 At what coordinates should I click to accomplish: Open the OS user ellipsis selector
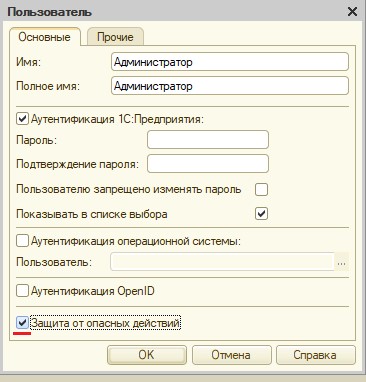(x=341, y=262)
